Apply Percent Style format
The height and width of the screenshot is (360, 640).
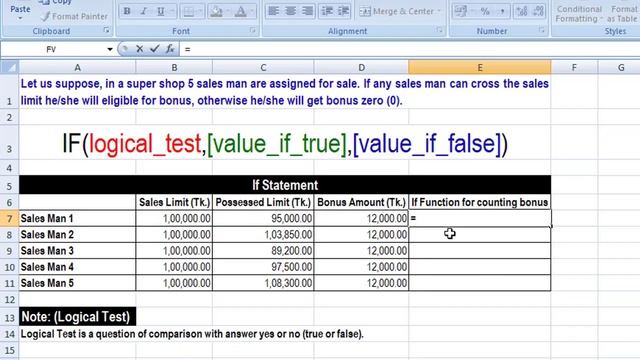(x=485, y=11)
